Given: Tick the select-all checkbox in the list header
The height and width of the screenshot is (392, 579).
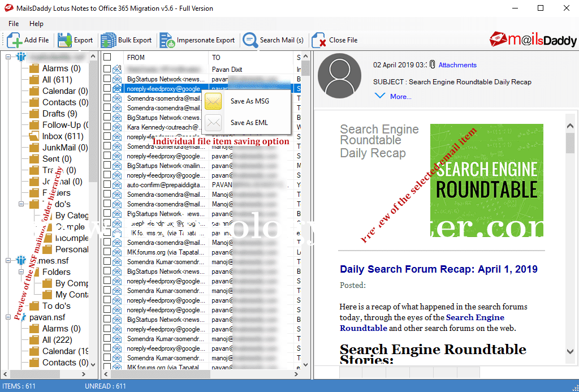Looking at the screenshot, I should pyautogui.click(x=107, y=57).
